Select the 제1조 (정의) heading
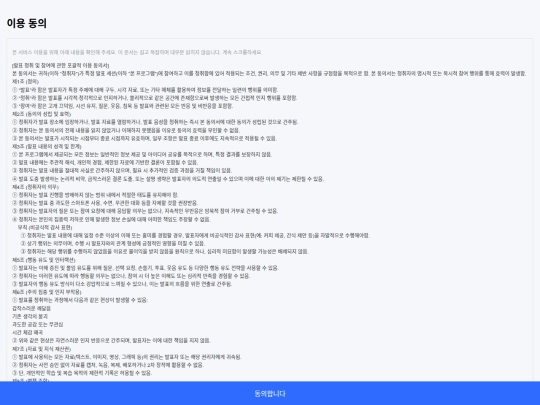Screen dimensions: 540x405 25,82
